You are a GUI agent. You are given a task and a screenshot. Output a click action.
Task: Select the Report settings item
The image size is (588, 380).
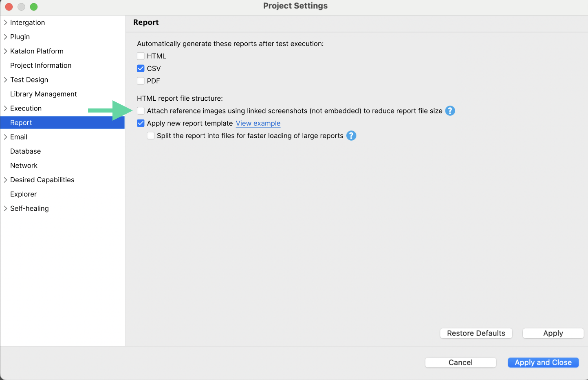click(x=62, y=122)
